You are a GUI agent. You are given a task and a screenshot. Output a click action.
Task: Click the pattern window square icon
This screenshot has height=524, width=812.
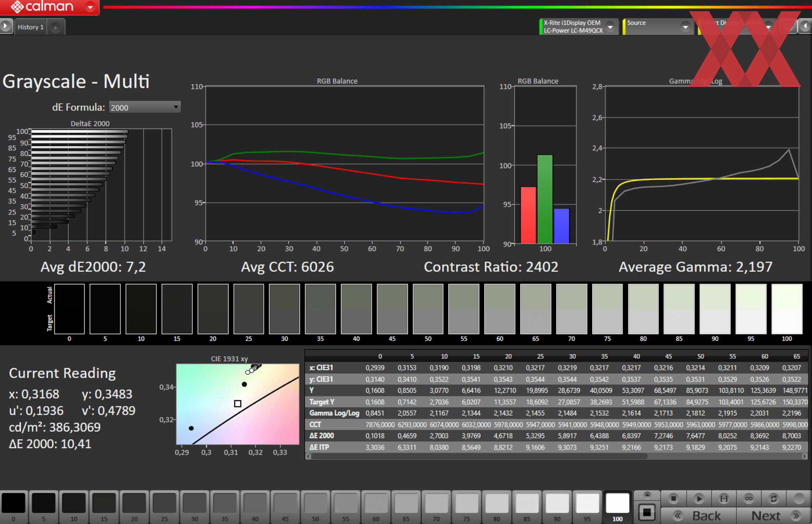(647, 513)
